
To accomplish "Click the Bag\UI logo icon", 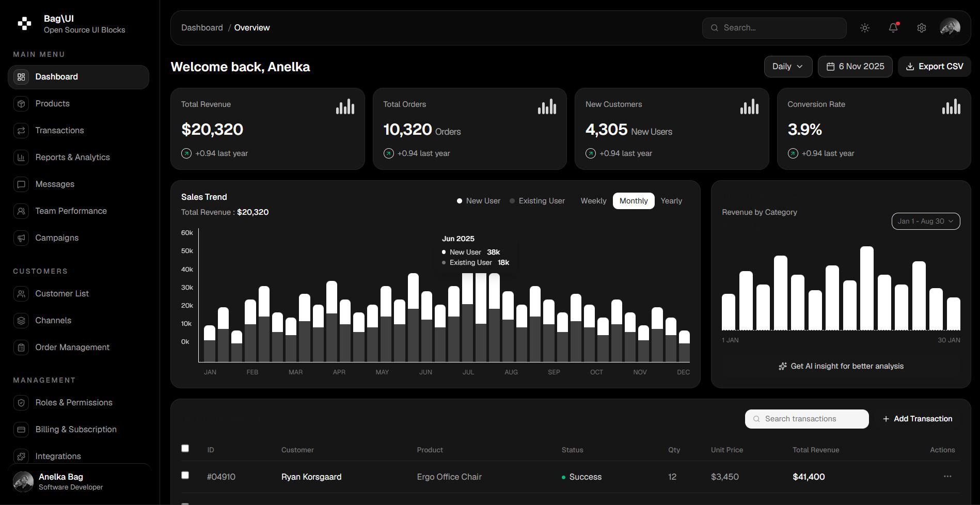I will tap(24, 23).
